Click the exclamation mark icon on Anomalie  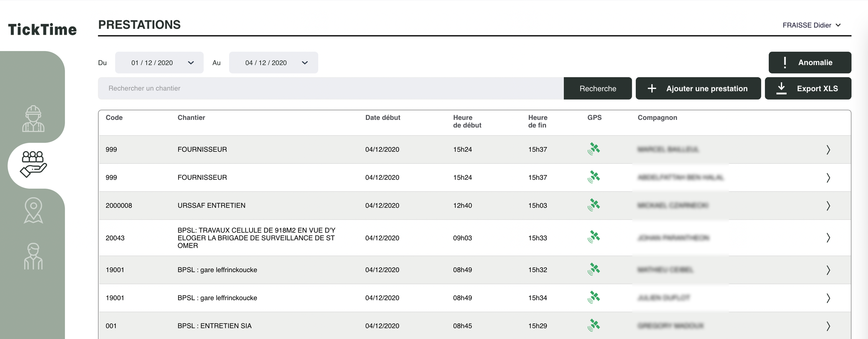(785, 62)
